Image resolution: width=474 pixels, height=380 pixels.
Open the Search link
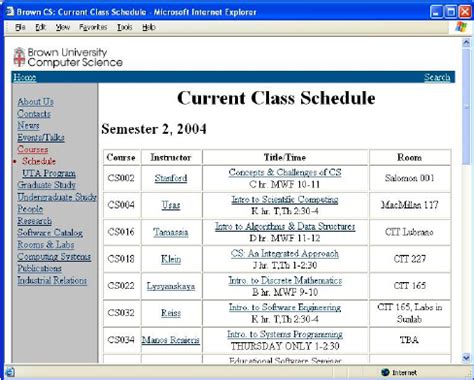(437, 77)
